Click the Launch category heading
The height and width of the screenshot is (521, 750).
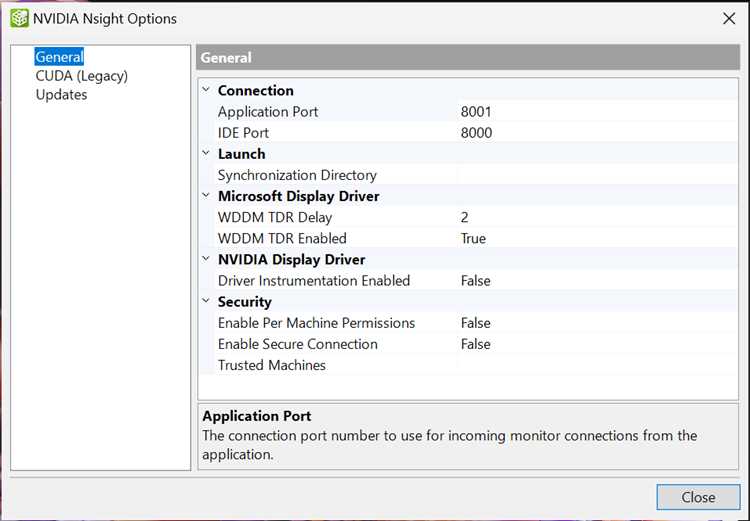pos(241,154)
